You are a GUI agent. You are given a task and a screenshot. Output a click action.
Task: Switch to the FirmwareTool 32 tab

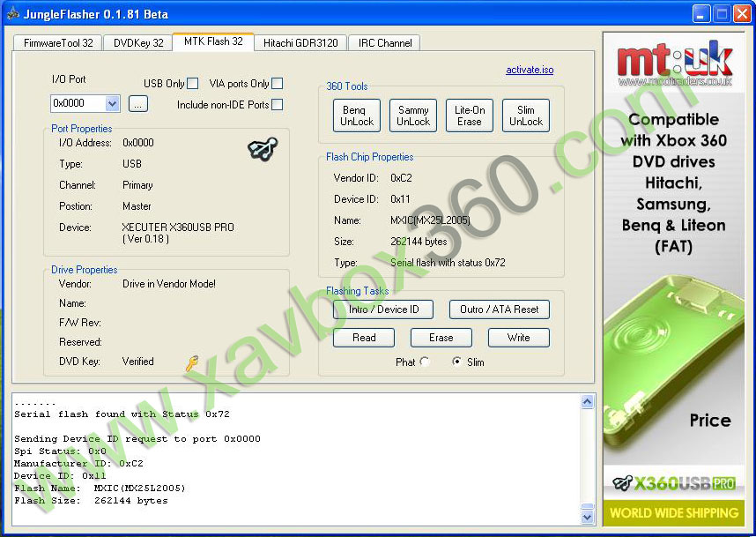click(x=58, y=43)
